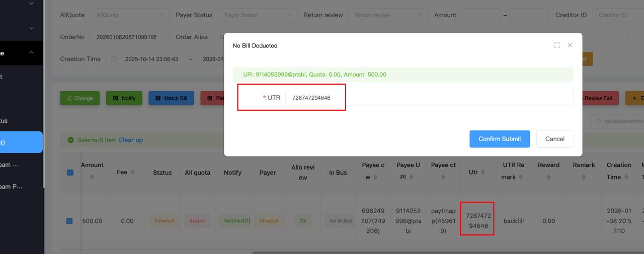
Task: Close the No Bill Deducted dialog
Action: 570,45
